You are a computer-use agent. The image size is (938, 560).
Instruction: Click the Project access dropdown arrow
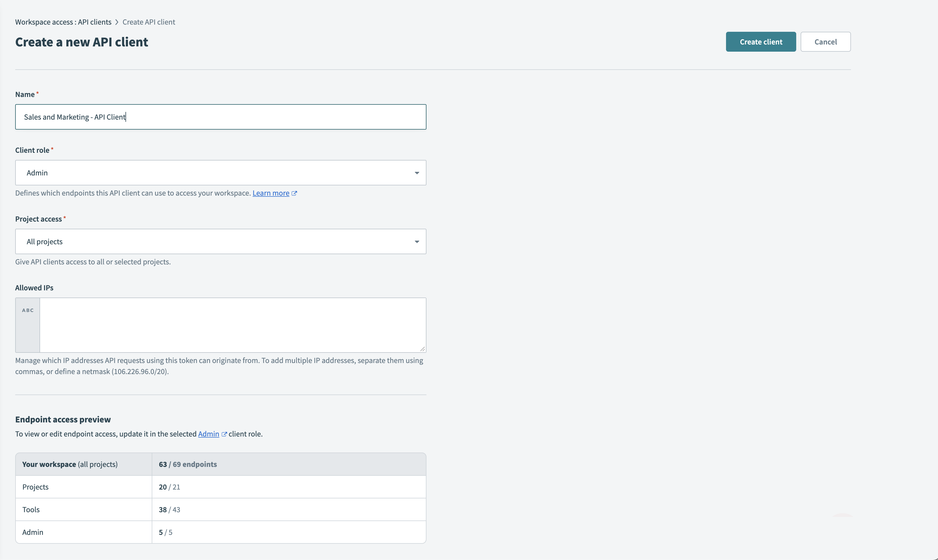[417, 241]
